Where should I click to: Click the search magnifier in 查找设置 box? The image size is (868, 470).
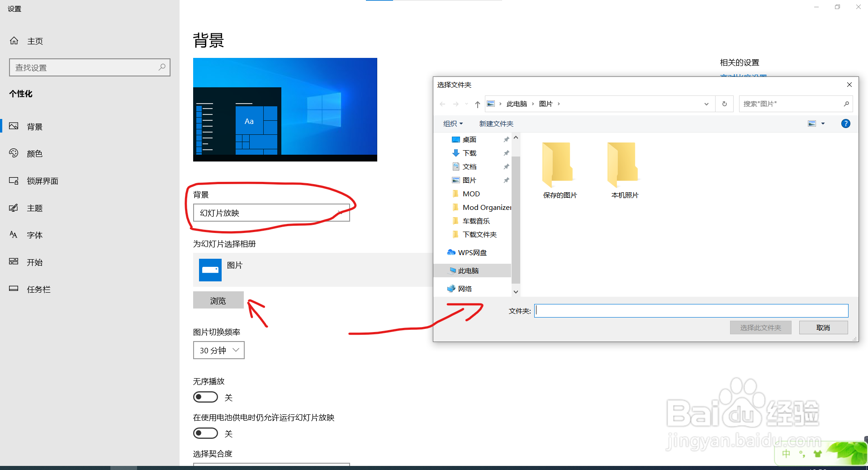pyautogui.click(x=162, y=67)
